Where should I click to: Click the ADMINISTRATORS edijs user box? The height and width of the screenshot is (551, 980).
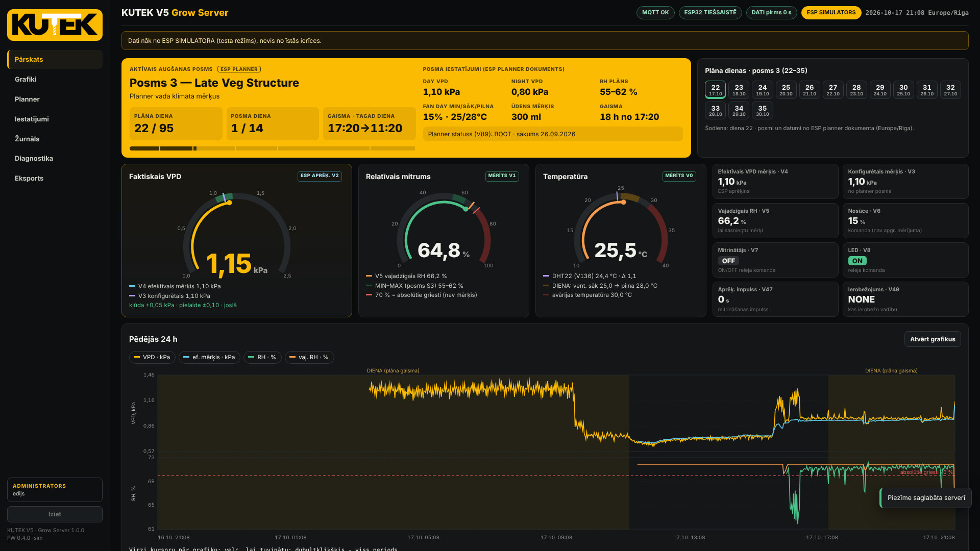click(55, 490)
